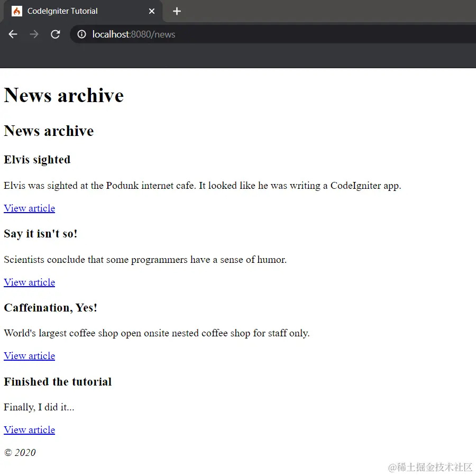476x476 pixels.
Task: Open View article under Caffeination, Yes!
Action: click(30, 356)
